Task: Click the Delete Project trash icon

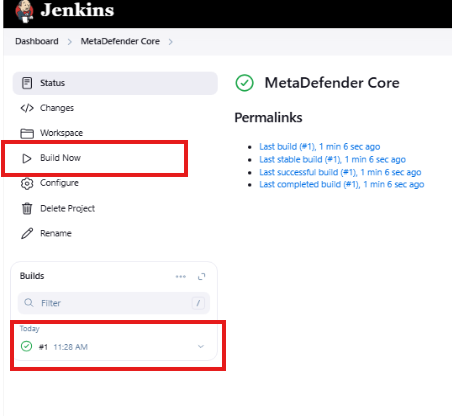Action: tap(27, 209)
